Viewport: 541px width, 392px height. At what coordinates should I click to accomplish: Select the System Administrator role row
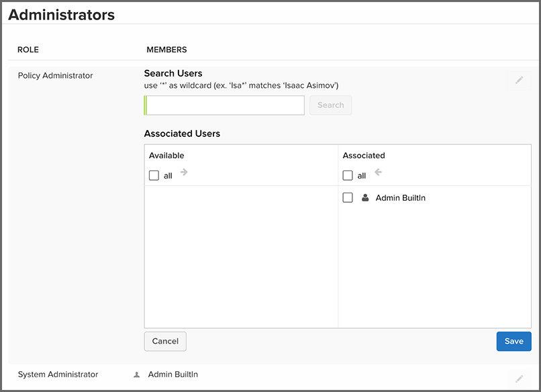pyautogui.click(x=58, y=375)
